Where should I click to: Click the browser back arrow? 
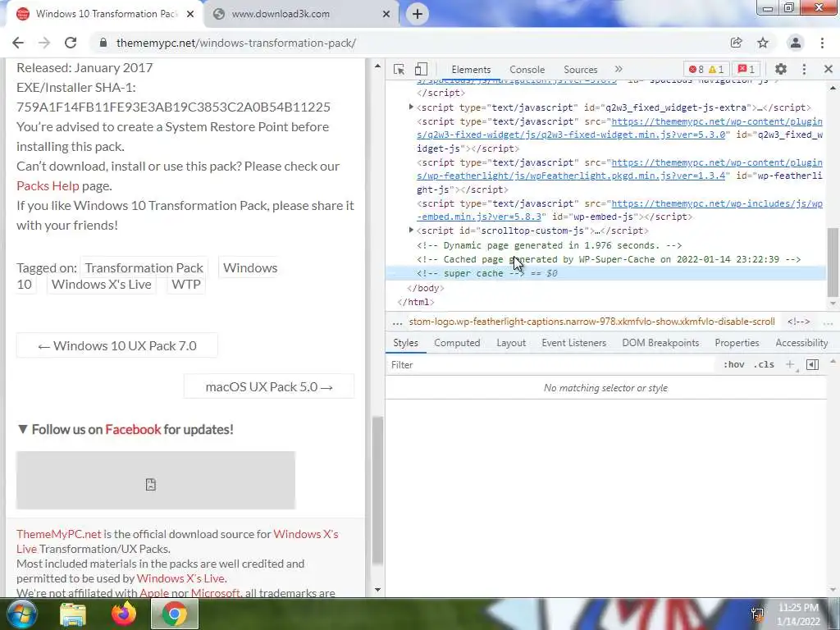click(x=18, y=43)
